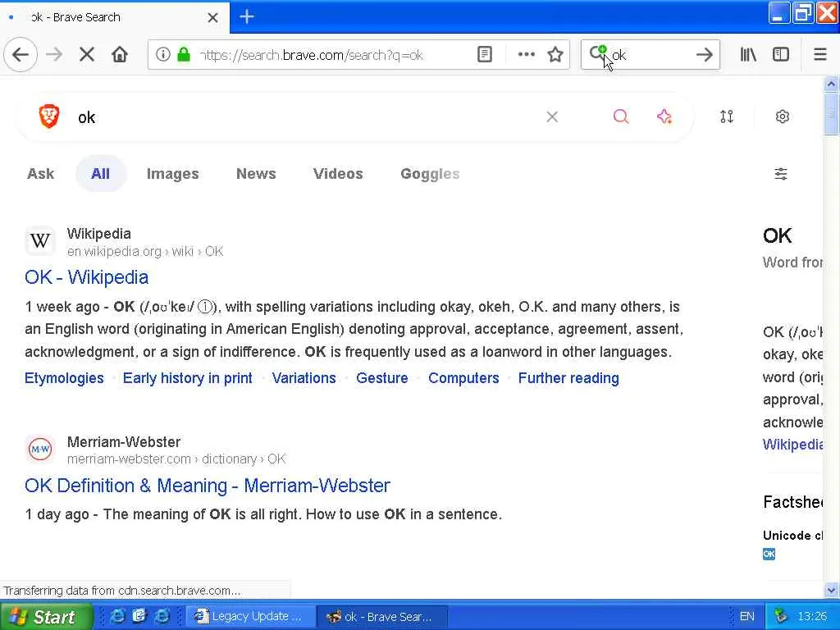The width and height of the screenshot is (840, 630).
Task: Open the Variations section link
Action: (x=304, y=378)
